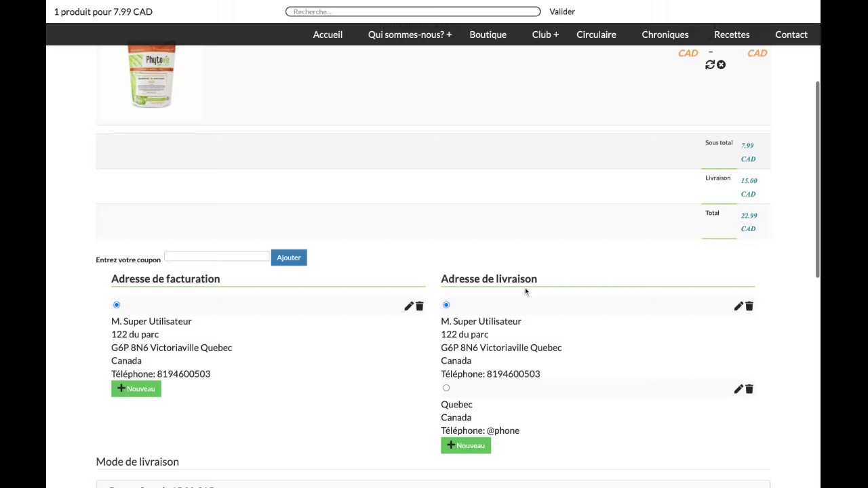Edit the billing address with pencil icon

(x=408, y=306)
